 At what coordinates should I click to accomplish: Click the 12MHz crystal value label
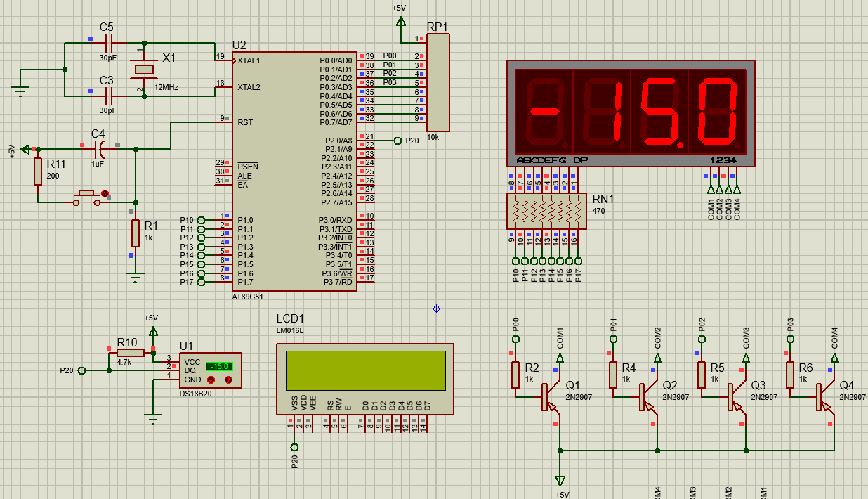click(x=166, y=87)
